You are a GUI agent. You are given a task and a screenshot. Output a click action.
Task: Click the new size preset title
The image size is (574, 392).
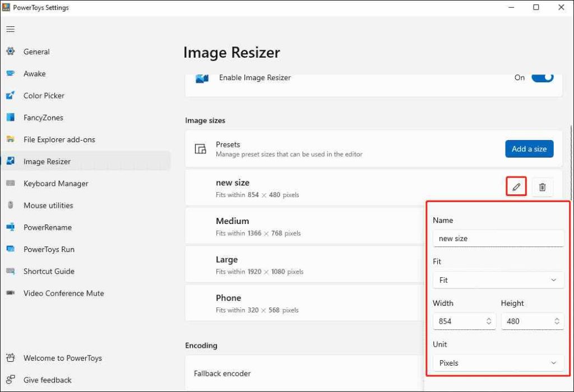pyautogui.click(x=233, y=183)
